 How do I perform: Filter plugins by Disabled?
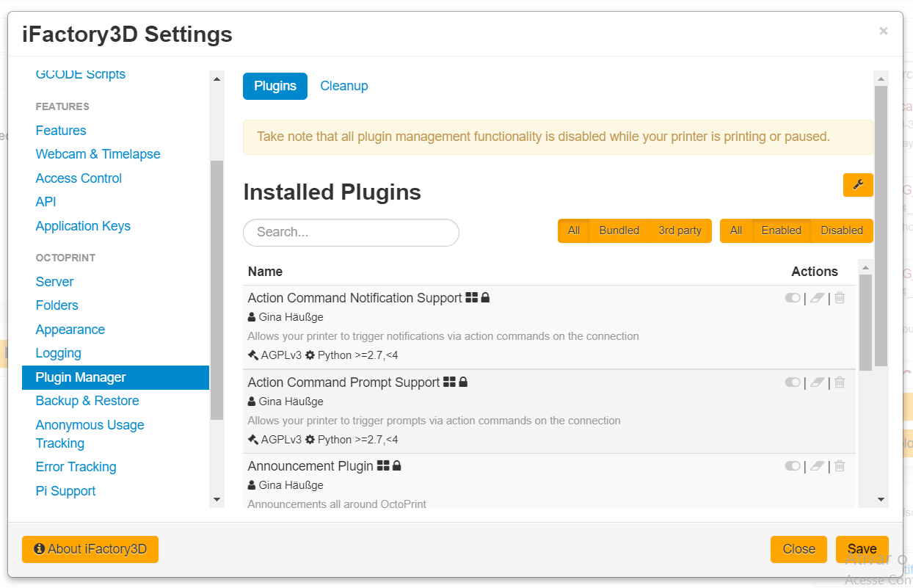(x=842, y=231)
